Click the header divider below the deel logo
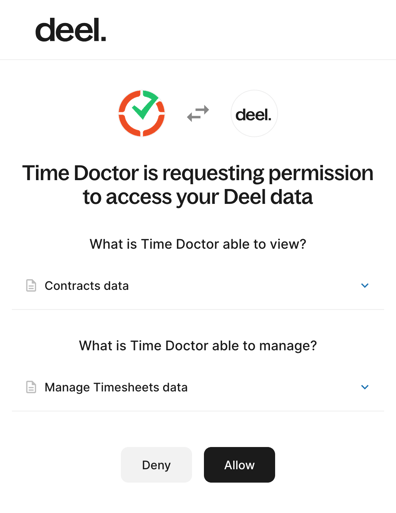Image resolution: width=396 pixels, height=513 pixels. [198, 60]
